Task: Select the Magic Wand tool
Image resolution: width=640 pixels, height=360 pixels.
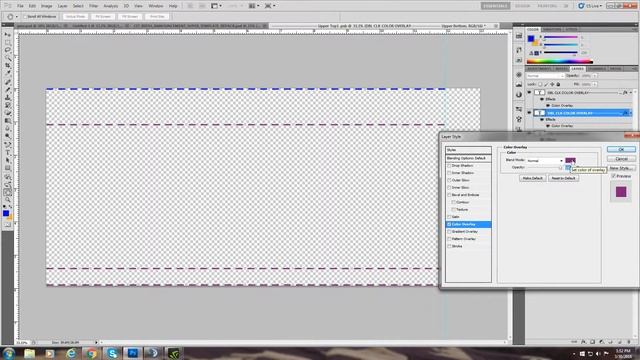Action: pyautogui.click(x=8, y=58)
